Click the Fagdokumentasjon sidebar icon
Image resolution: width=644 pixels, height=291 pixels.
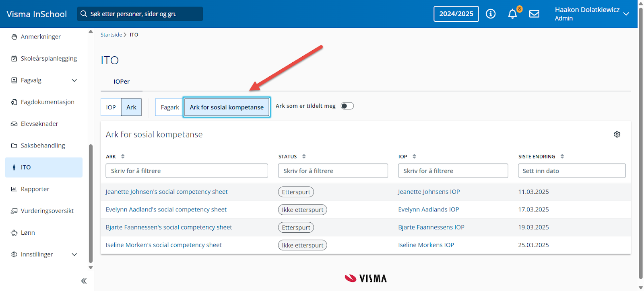pyautogui.click(x=14, y=102)
